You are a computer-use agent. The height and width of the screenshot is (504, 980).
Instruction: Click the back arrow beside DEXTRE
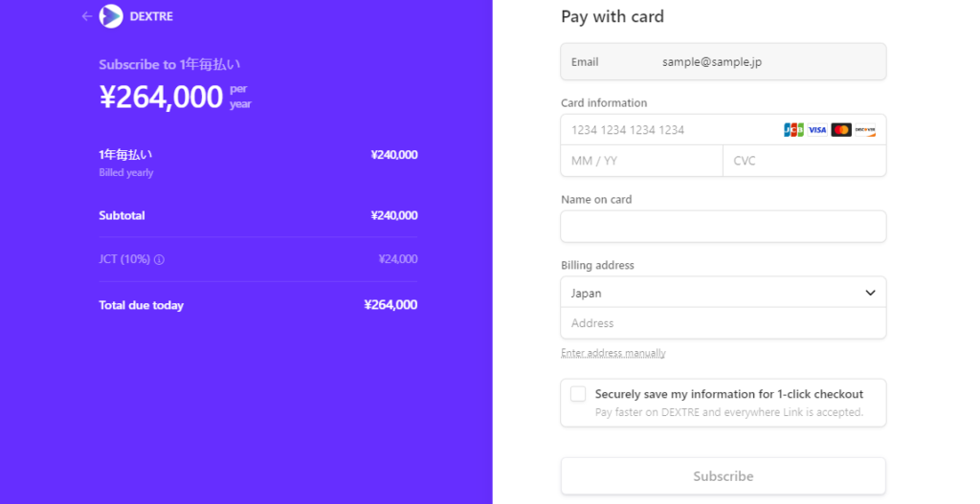[x=87, y=16]
